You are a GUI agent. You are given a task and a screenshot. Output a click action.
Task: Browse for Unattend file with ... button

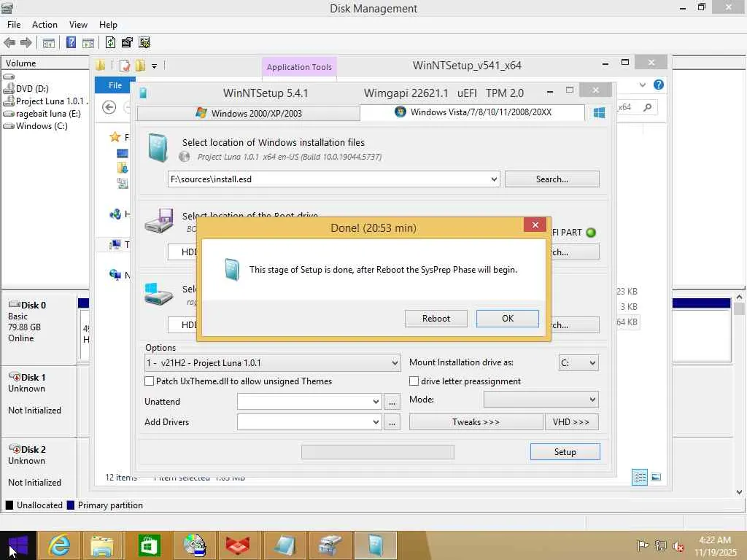click(392, 402)
